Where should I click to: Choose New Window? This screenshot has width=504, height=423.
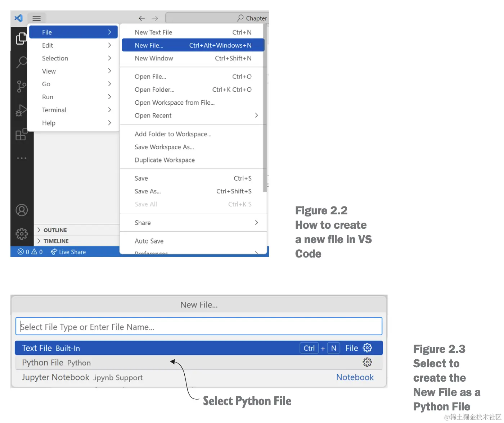(193, 58)
